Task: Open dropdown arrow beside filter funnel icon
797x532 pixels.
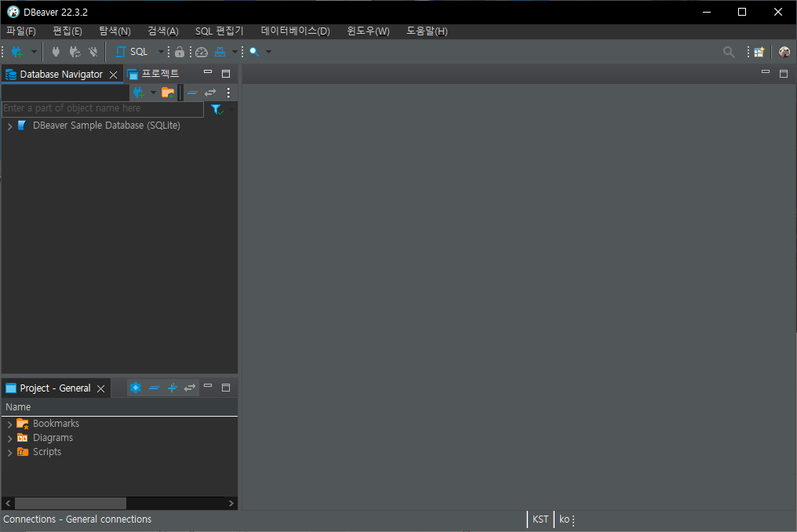Action: [232, 109]
